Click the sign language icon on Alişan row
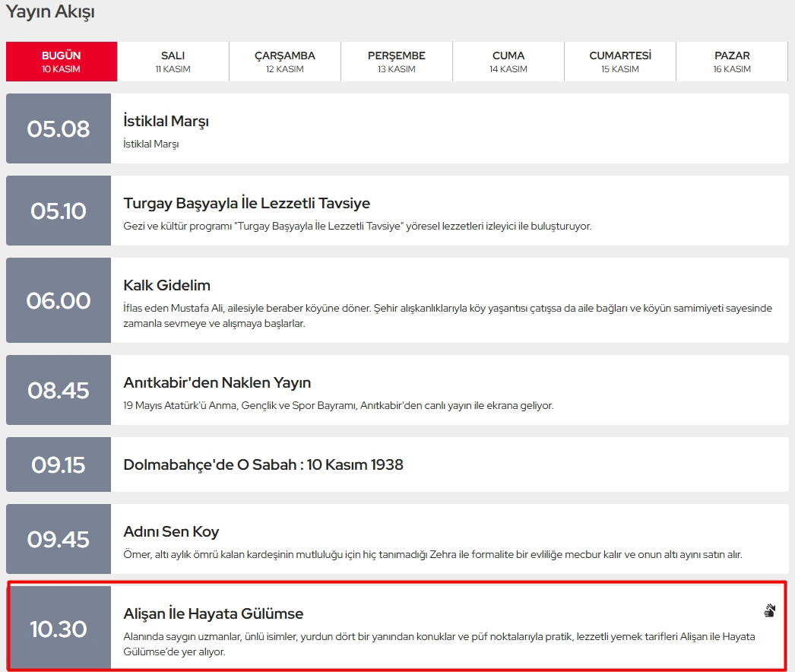This screenshot has width=795, height=672. (770, 610)
